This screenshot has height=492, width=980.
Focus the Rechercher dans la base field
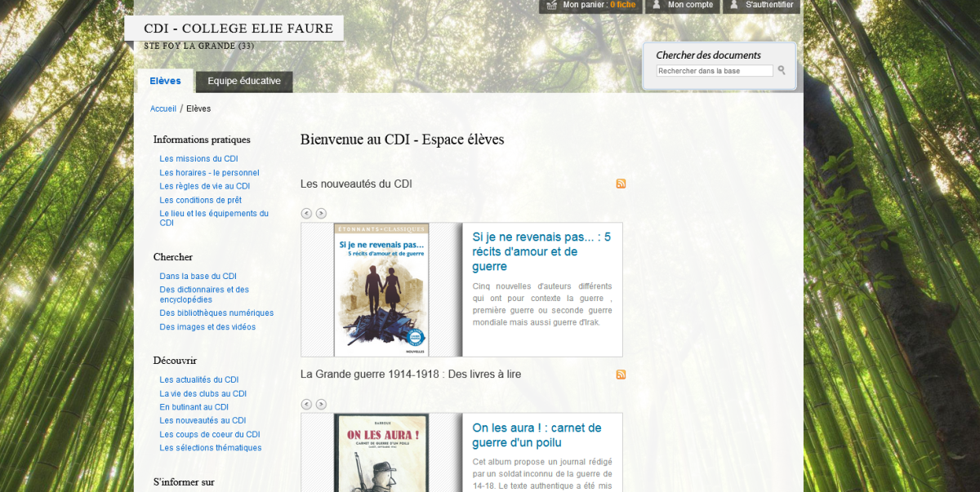click(715, 71)
